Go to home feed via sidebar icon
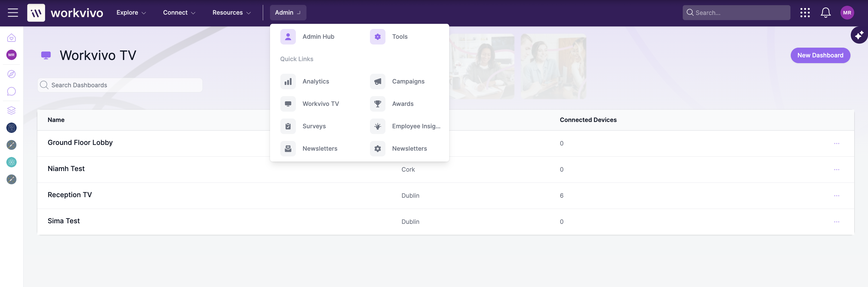Image resolution: width=868 pixels, height=287 pixels. [11, 38]
